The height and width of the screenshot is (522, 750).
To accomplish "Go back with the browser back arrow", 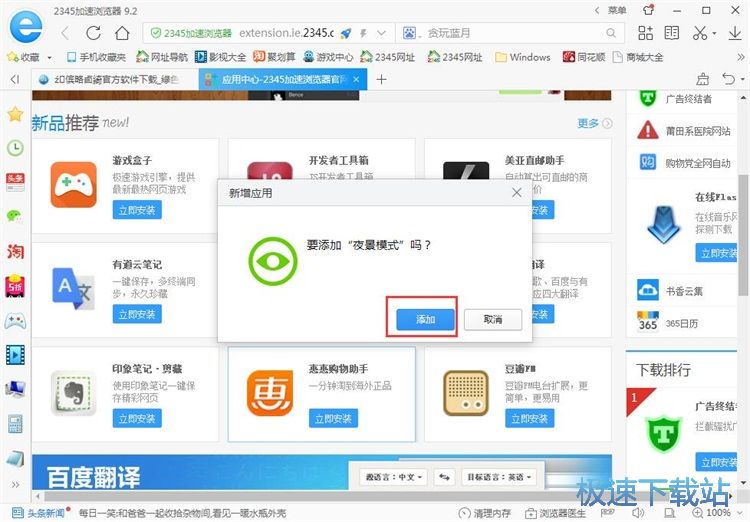I will pos(66,33).
